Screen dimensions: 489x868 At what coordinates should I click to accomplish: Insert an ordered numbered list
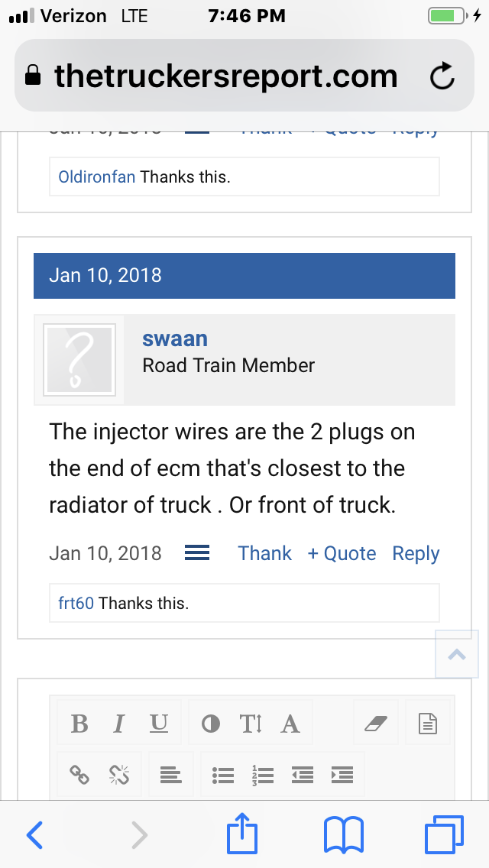pyautogui.click(x=263, y=775)
